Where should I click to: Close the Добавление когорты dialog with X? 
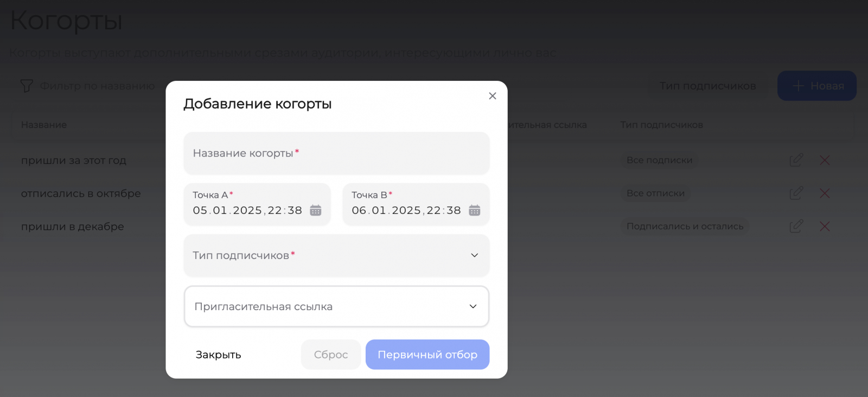point(493,96)
